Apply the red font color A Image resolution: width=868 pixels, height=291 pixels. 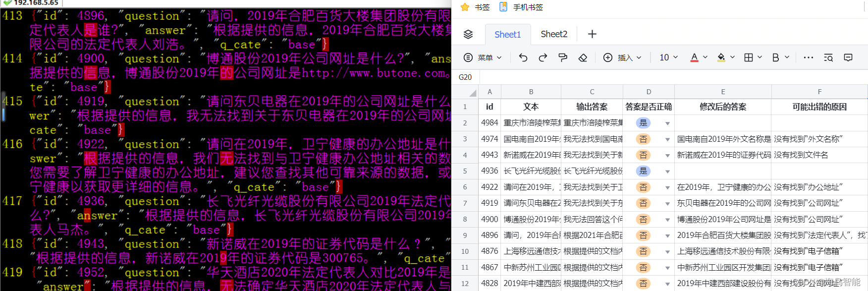coord(695,58)
